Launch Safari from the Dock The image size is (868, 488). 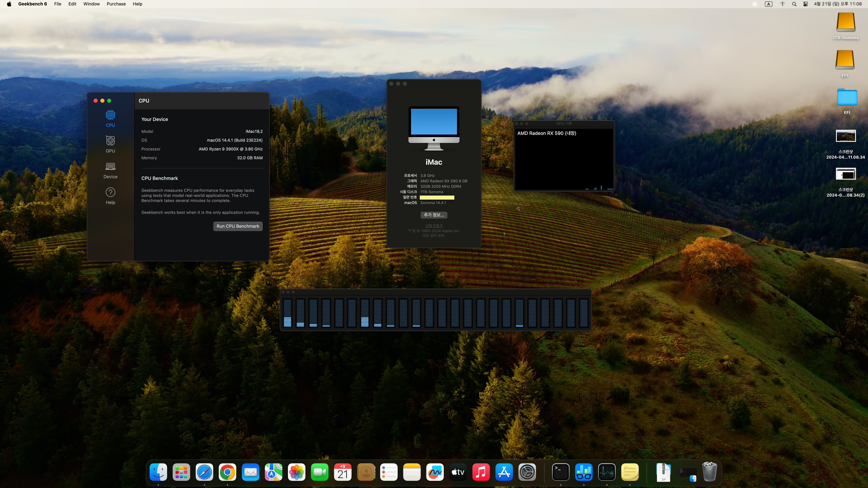pos(204,472)
